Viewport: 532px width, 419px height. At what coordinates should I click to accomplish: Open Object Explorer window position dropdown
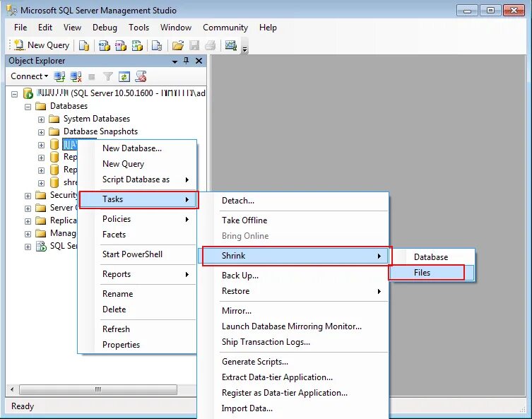click(175, 61)
